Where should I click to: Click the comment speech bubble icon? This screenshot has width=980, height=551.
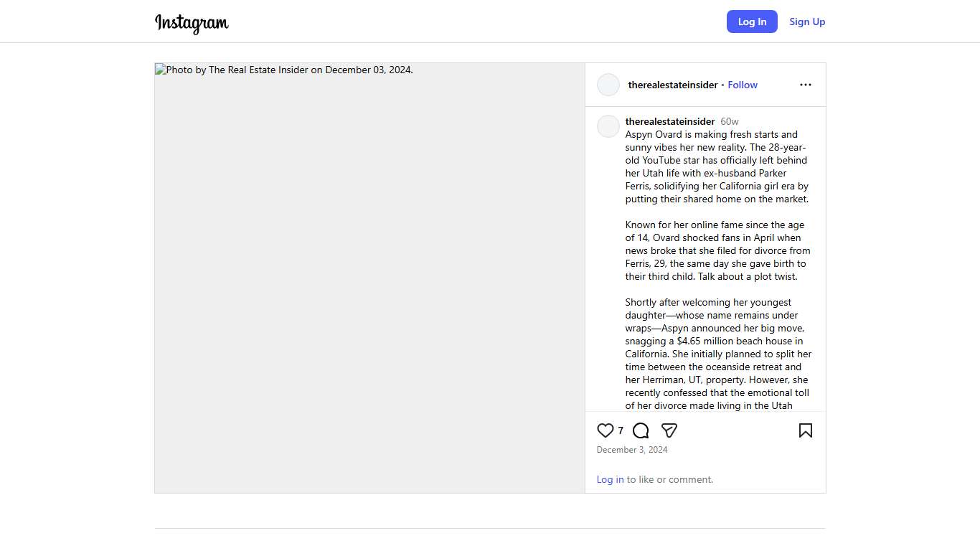[641, 430]
